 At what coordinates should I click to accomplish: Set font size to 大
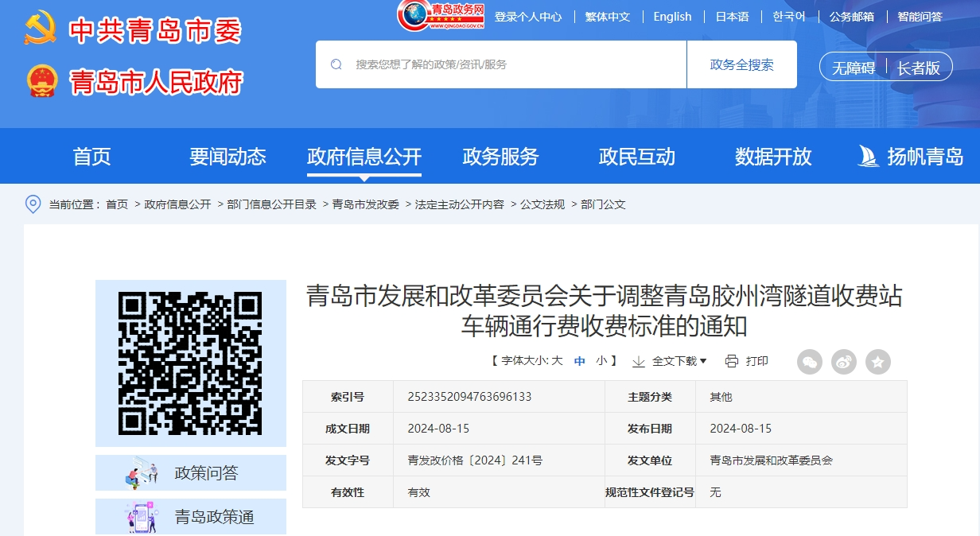(x=558, y=361)
